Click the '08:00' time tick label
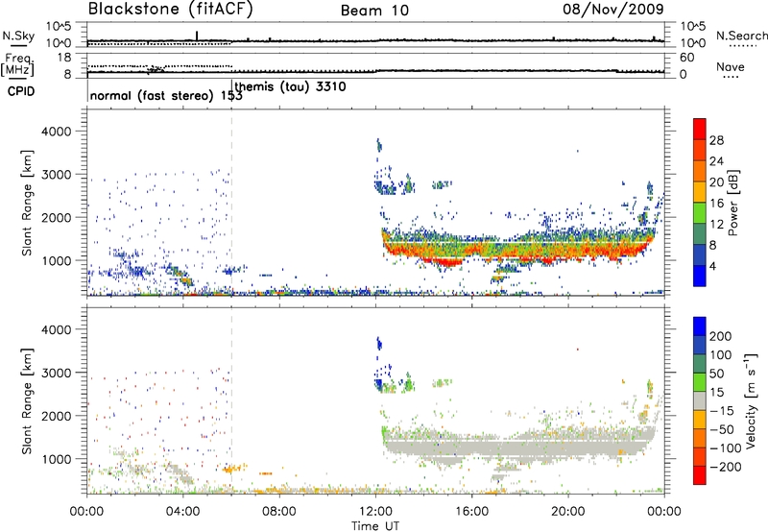This screenshot has height=532, width=768. coord(279,512)
